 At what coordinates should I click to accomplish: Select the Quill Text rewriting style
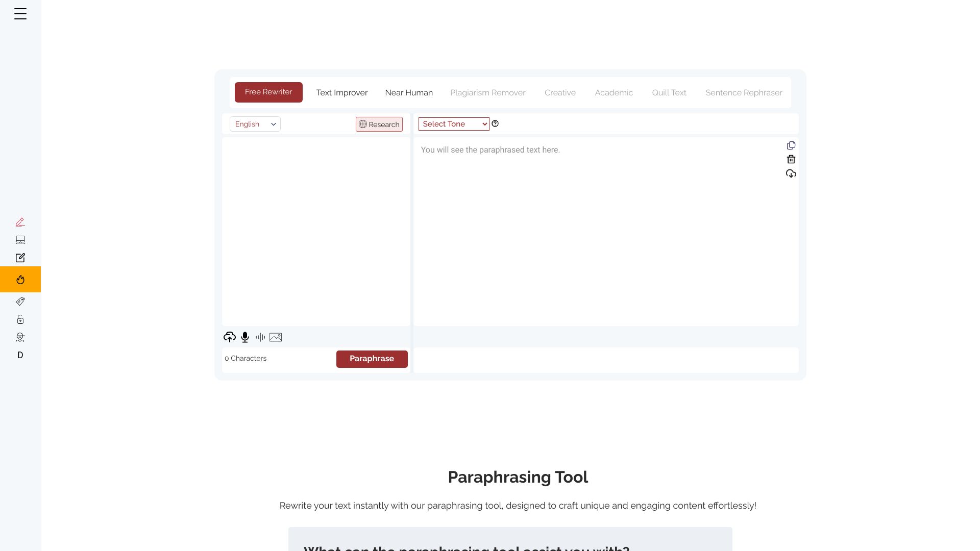(669, 92)
